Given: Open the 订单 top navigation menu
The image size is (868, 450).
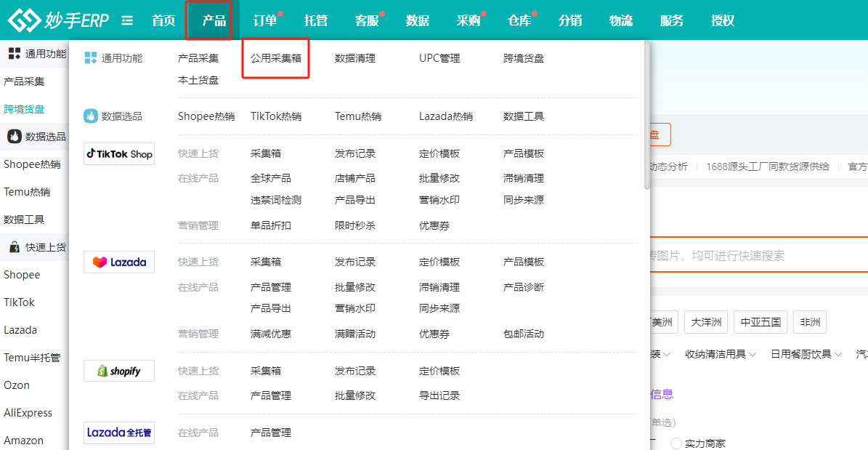Looking at the screenshot, I should click(x=265, y=20).
